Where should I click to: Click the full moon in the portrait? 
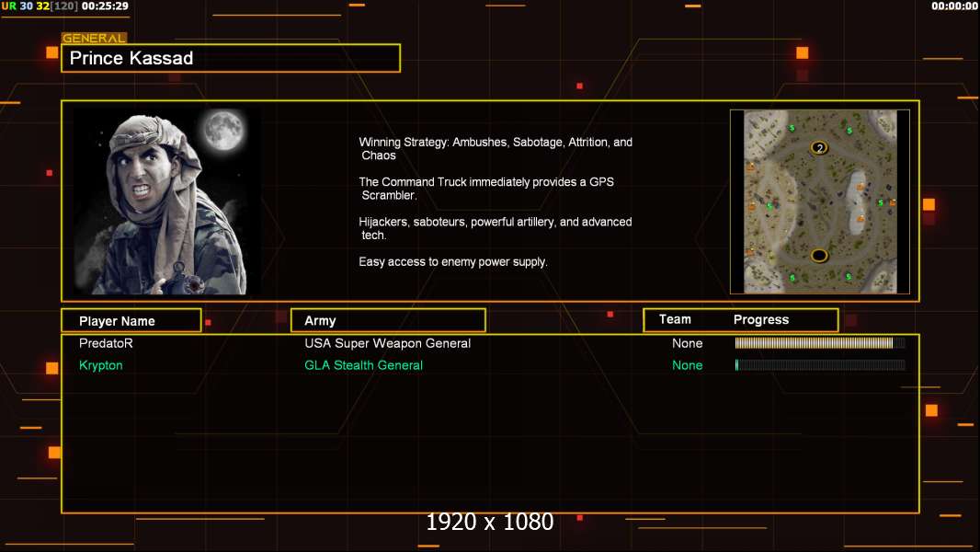(x=223, y=130)
